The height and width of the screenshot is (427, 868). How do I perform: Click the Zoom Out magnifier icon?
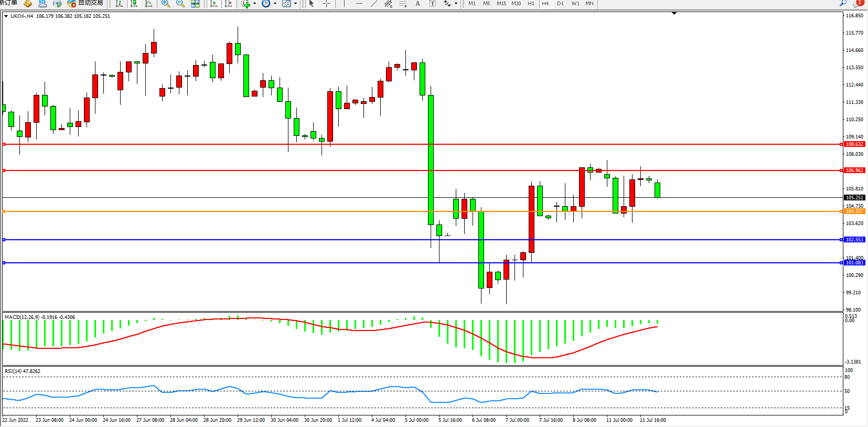tap(180, 4)
